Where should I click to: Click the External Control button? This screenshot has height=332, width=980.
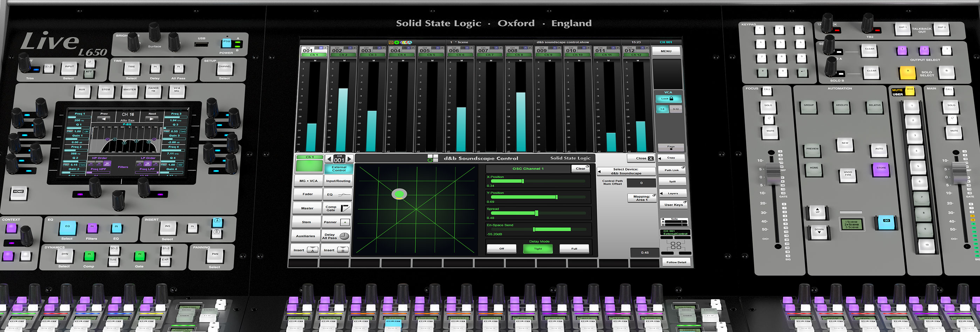click(x=338, y=168)
